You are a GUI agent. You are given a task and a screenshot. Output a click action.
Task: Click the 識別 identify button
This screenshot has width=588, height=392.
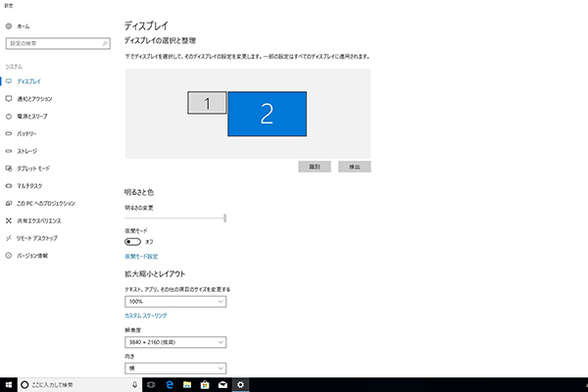coord(315,167)
